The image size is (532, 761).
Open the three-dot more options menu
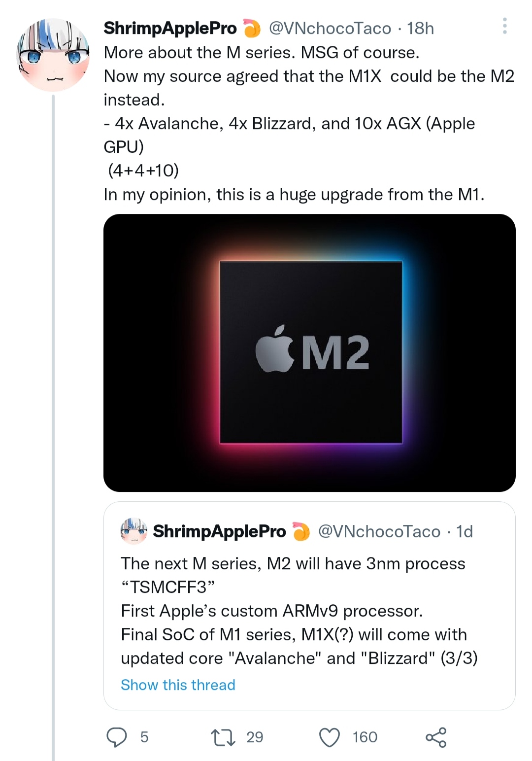[x=504, y=26]
